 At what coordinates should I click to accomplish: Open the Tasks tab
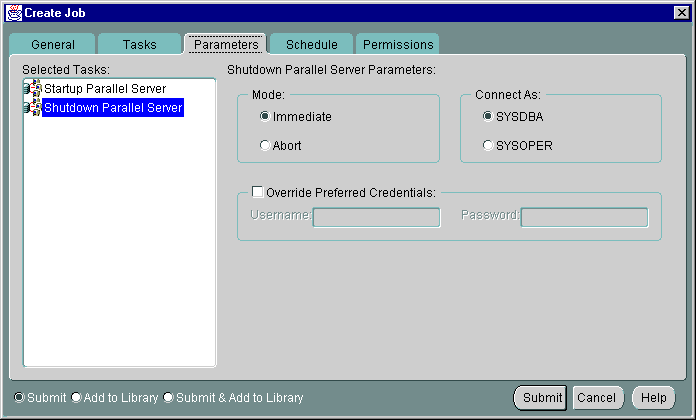139,45
